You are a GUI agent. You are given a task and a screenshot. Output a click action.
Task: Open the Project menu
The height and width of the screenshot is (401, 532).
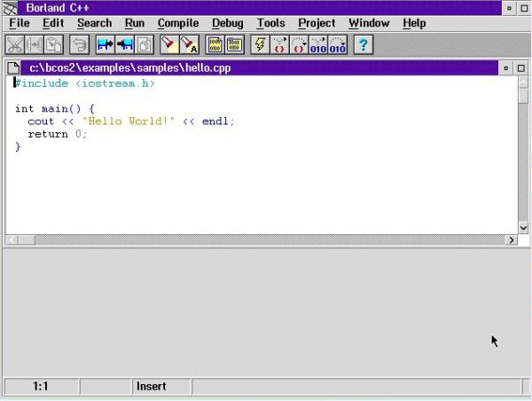317,23
